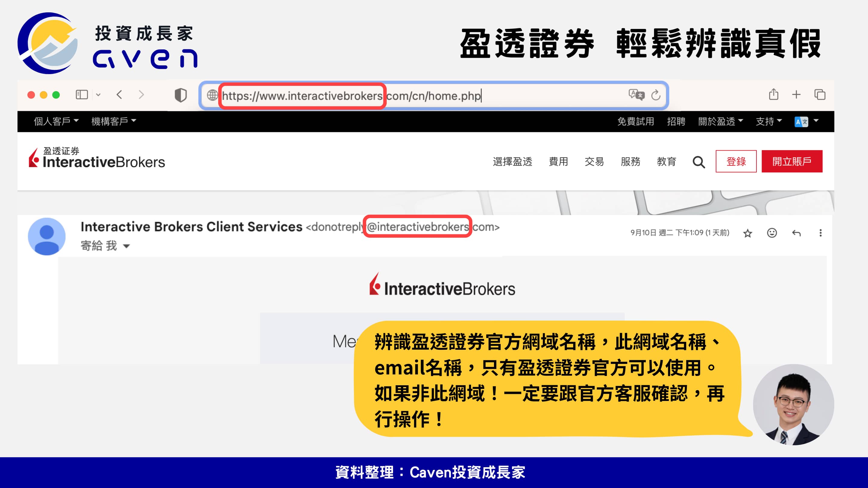This screenshot has height=488, width=868.
Task: Reply with the reply arrow icon
Action: [x=796, y=233]
